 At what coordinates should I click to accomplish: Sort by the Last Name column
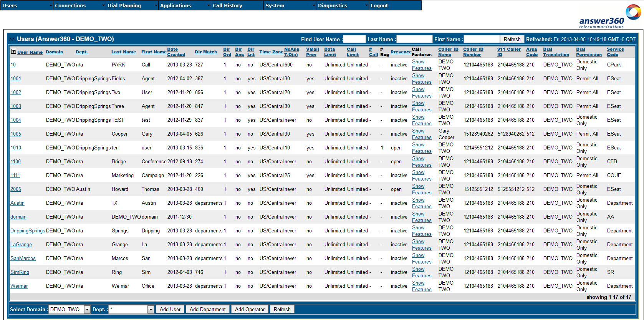124,52
